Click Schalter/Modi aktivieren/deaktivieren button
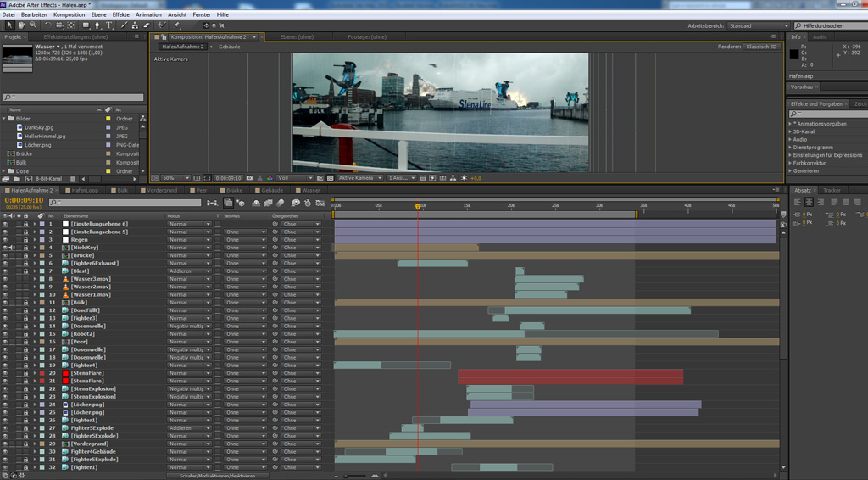Screen dimensions: 868x480 point(218,476)
